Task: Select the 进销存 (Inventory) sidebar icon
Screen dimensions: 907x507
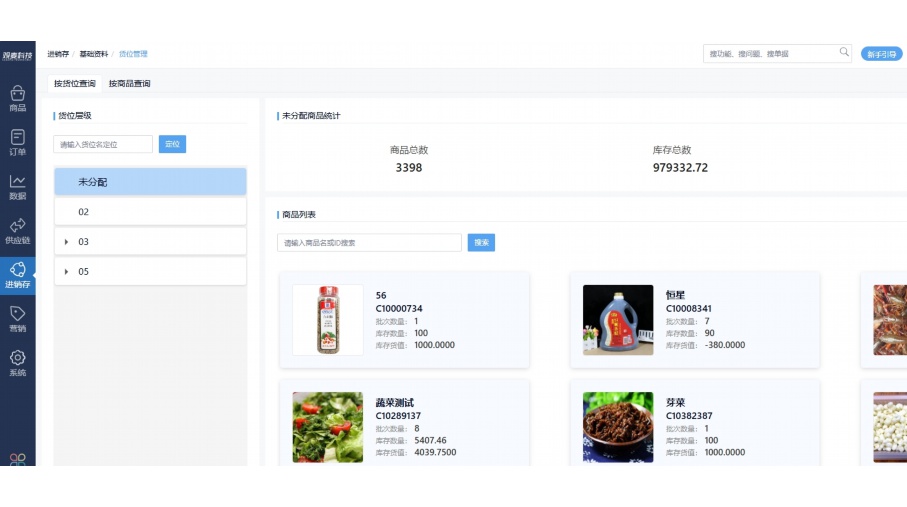Action: (17, 274)
